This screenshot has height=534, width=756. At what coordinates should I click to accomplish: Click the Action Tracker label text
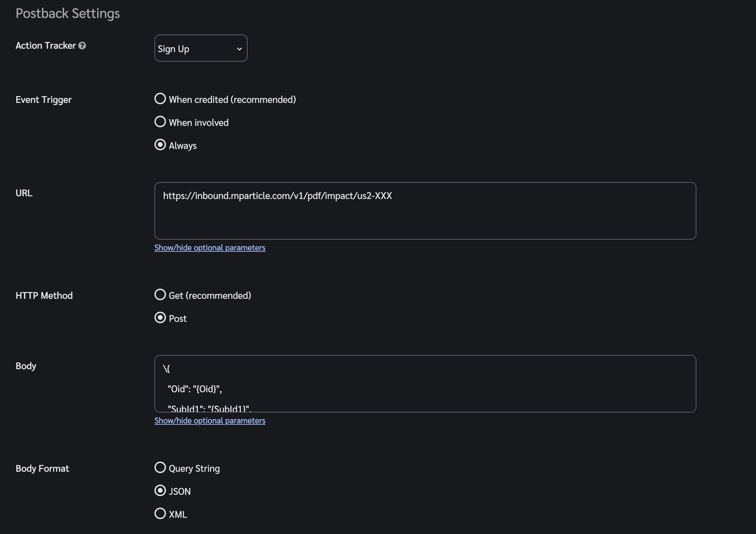[x=46, y=46]
